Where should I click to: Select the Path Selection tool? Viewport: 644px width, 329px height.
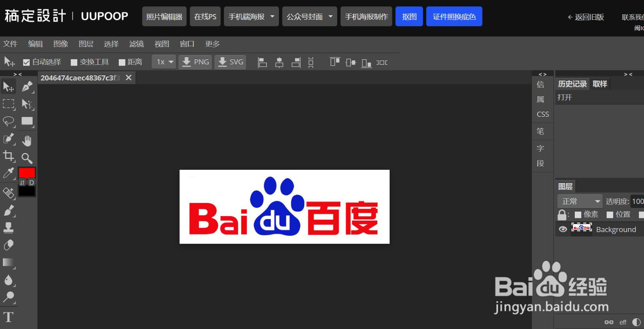(27, 104)
